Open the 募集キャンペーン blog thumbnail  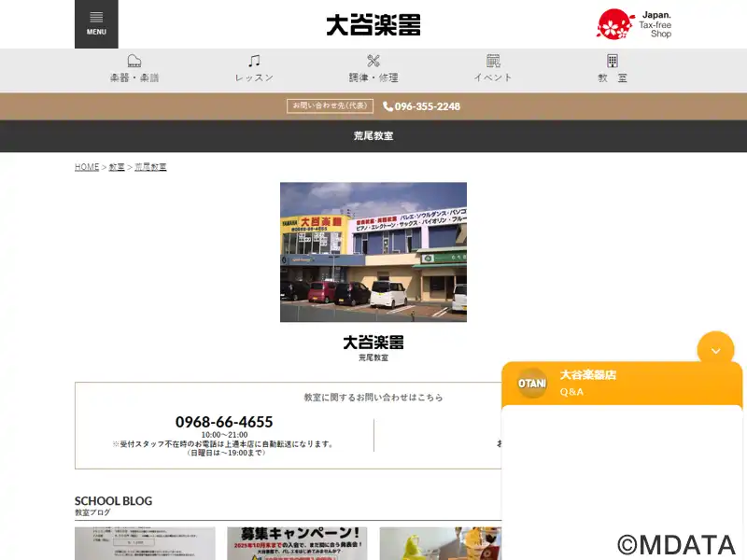(x=297, y=543)
